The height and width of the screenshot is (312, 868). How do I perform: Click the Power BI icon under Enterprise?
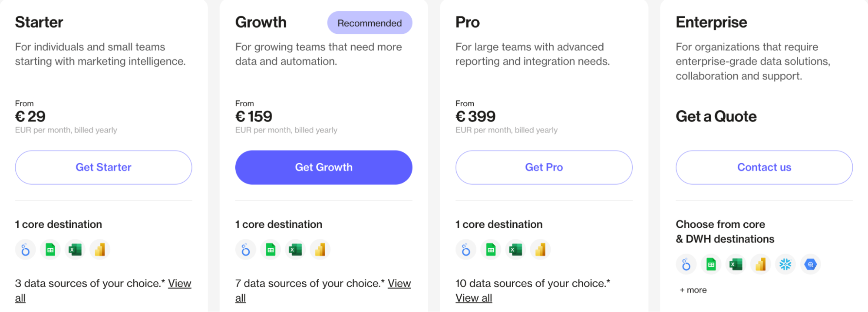point(761,264)
